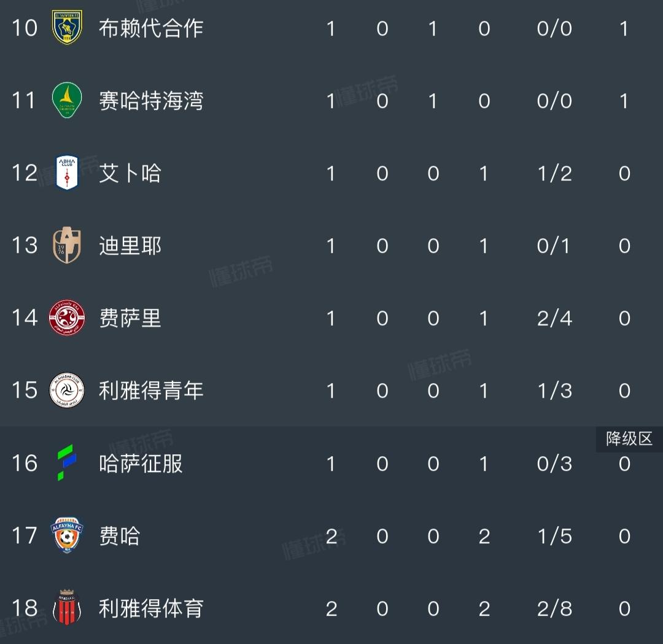Image resolution: width=663 pixels, height=644 pixels.
Task: Tap the 利雅得体育 team name
Action: tap(151, 608)
